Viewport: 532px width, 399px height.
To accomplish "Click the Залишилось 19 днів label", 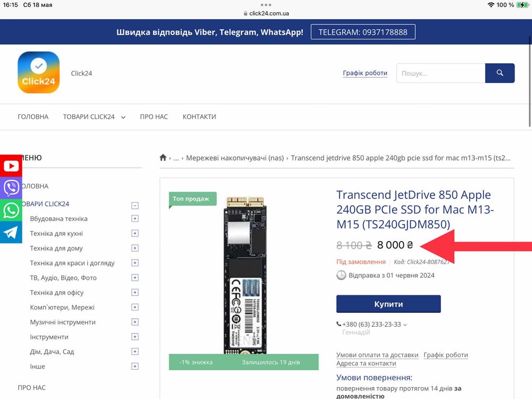I will pyautogui.click(x=271, y=362).
